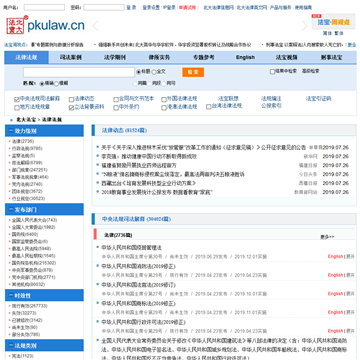Viewport: 360px width, 360px height.
Task: Click the right carousel arrow near banner
Action: [304, 26]
